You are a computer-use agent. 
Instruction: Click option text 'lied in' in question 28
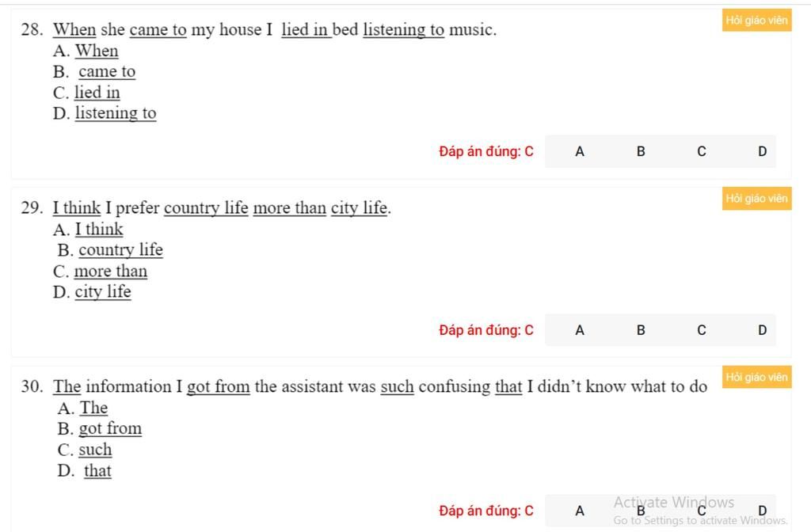click(97, 93)
